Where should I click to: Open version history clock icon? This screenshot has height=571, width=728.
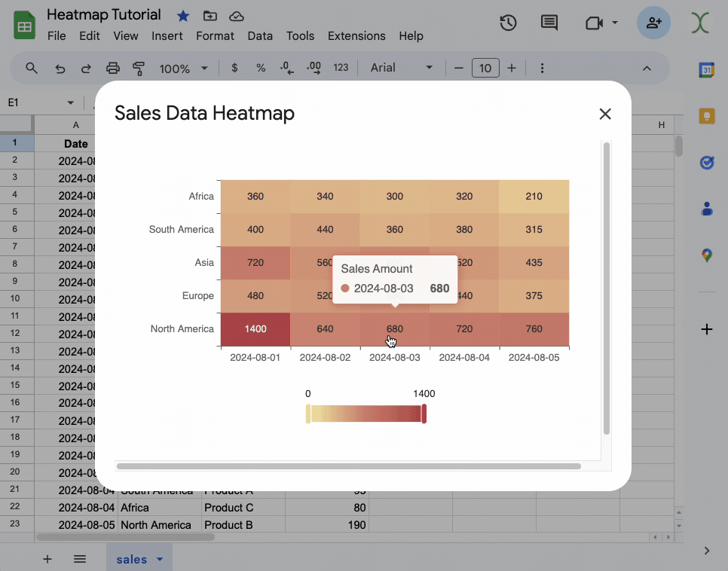pyautogui.click(x=508, y=23)
